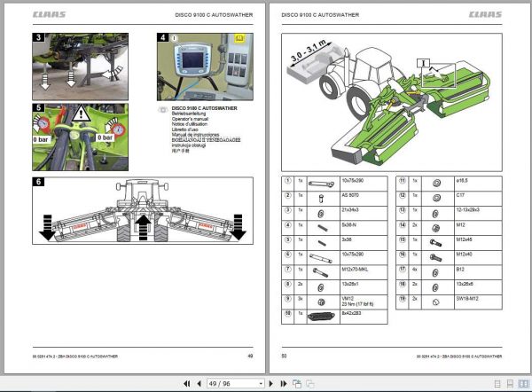Switch to continuous scrolling view
Screen dimensions: 532x392
click(x=510, y=384)
